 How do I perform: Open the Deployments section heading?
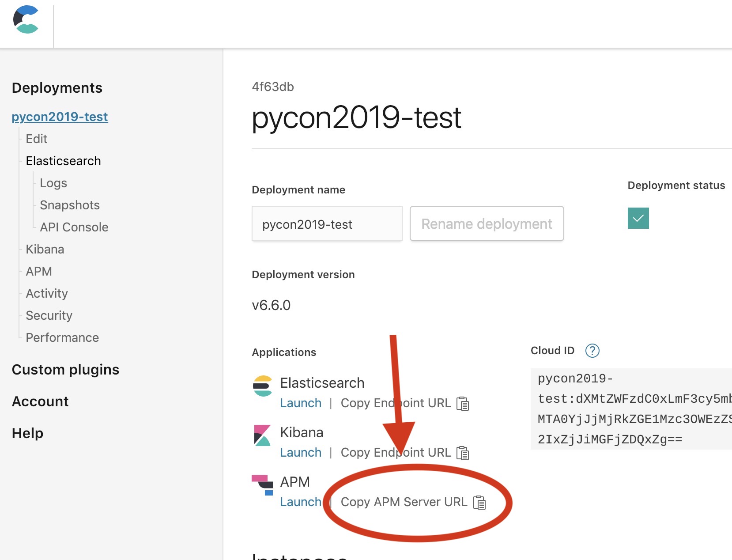[57, 88]
